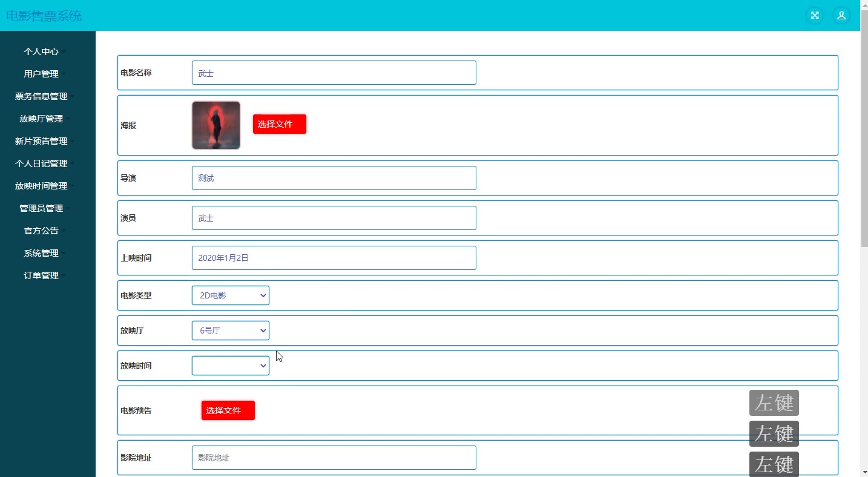The image size is (868, 477).
Task: Click the 影院地址 input field
Action: pos(334,458)
